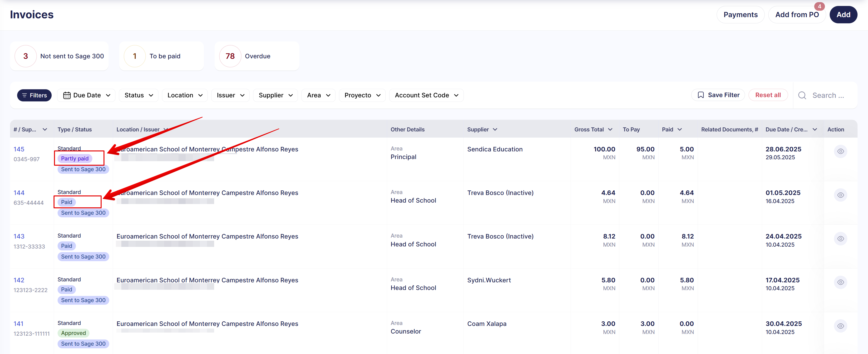The image size is (868, 354).
Task: Expand the Status filter dropdown
Action: tap(138, 95)
